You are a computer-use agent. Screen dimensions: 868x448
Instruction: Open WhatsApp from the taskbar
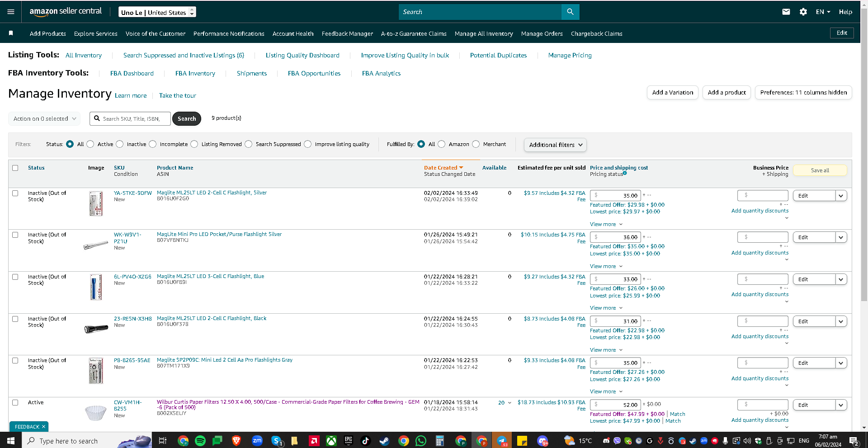pos(421,441)
